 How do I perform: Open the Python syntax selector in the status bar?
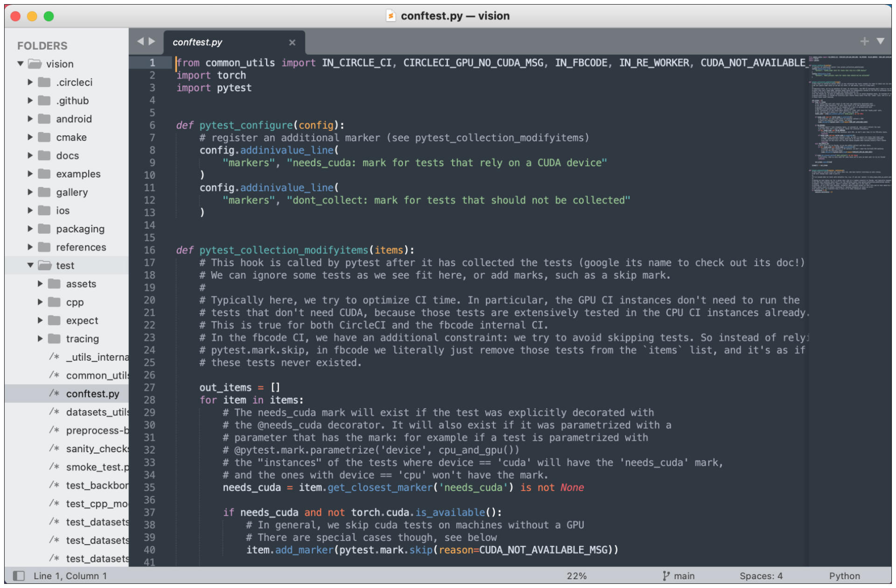844,576
